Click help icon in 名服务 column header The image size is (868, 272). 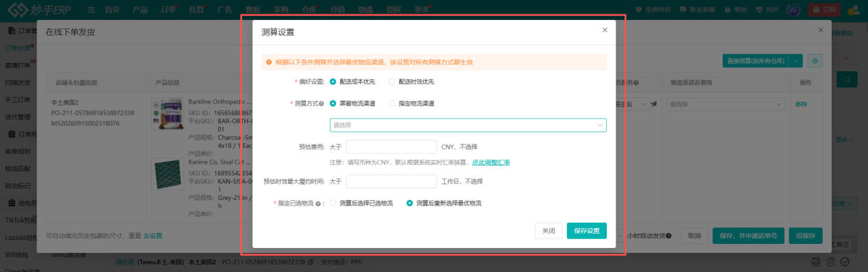(636, 83)
